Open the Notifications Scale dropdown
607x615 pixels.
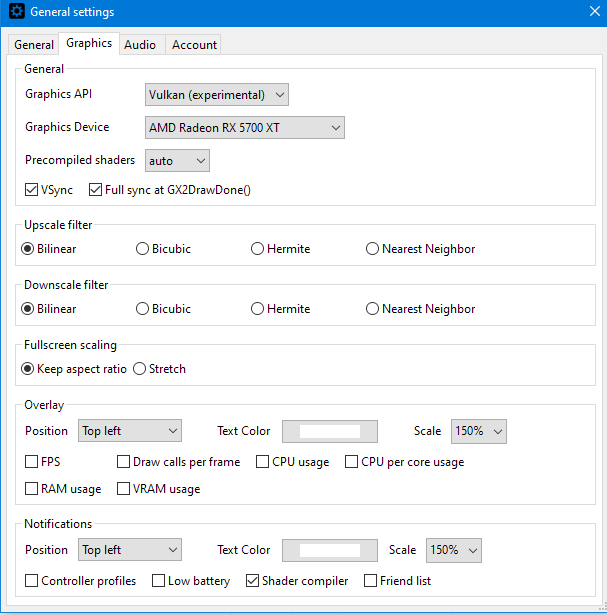454,550
